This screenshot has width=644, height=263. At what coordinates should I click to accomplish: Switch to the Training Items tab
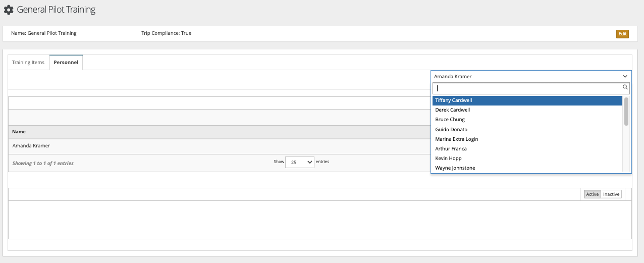(28, 63)
